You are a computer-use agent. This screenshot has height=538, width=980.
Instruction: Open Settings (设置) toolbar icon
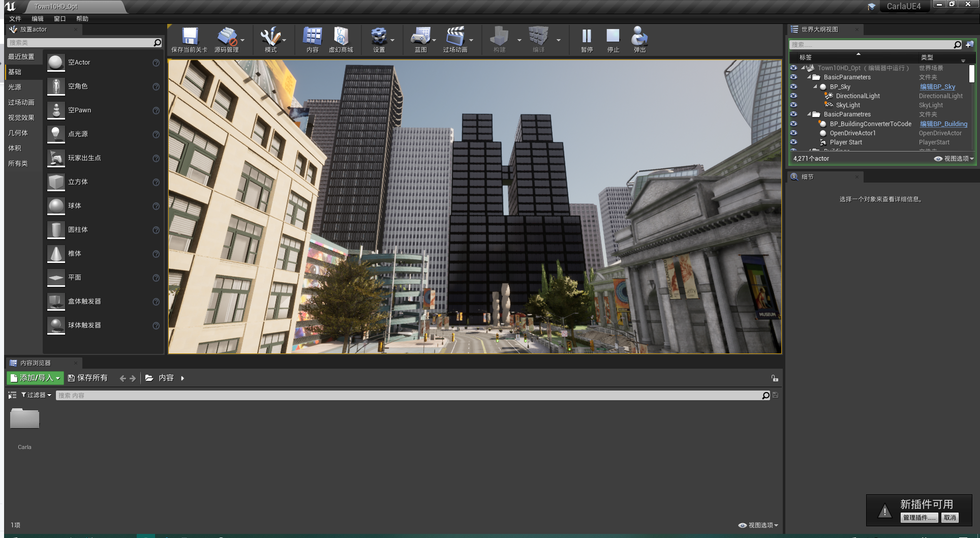(x=379, y=40)
